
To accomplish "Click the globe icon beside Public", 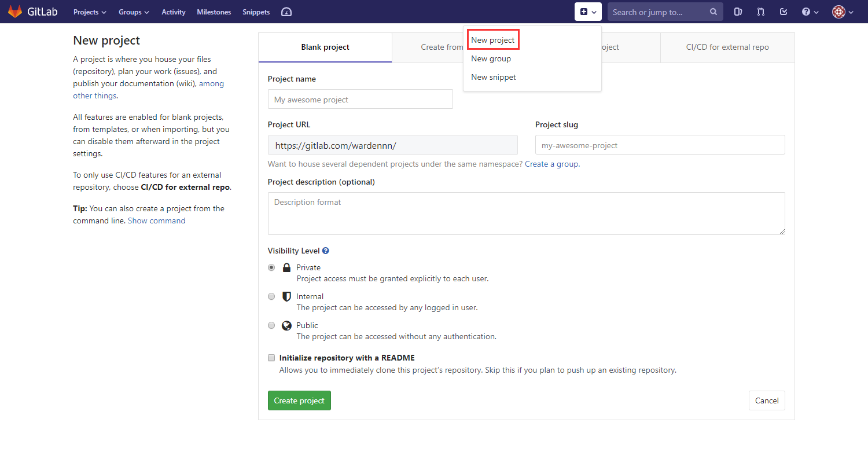I will tap(286, 325).
